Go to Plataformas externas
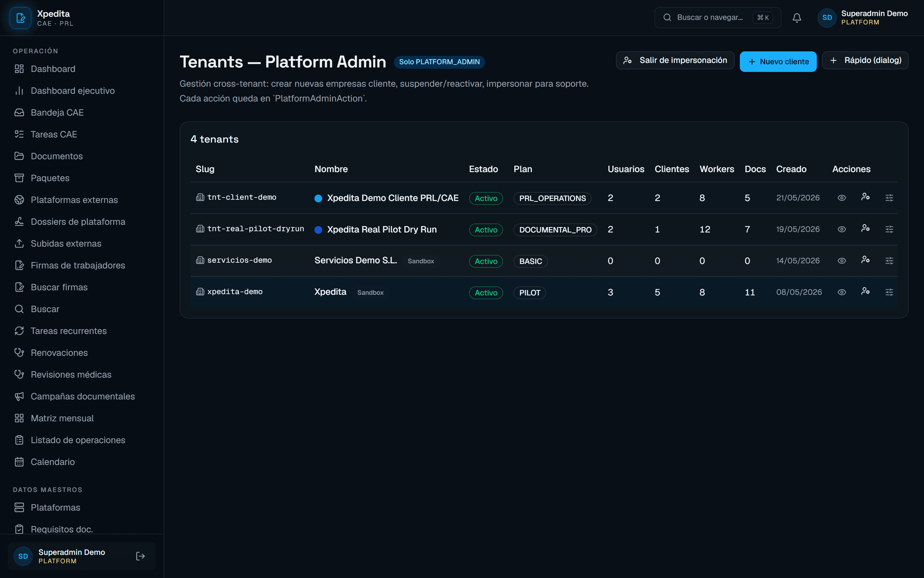Screen dimensions: 924x578 pos(82,199)
